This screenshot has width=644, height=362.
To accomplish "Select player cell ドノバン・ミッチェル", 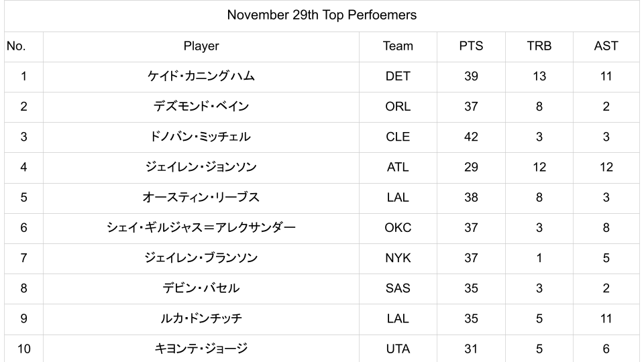I will click(x=201, y=137).
